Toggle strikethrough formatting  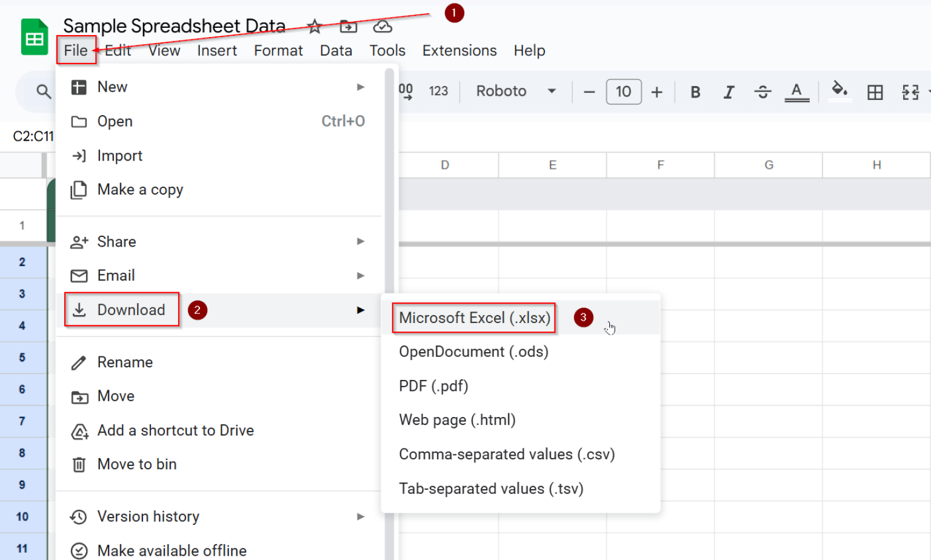click(762, 92)
